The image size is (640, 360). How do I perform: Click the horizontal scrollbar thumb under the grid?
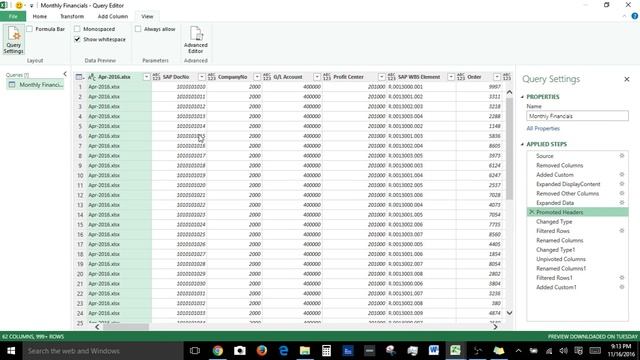126,327
